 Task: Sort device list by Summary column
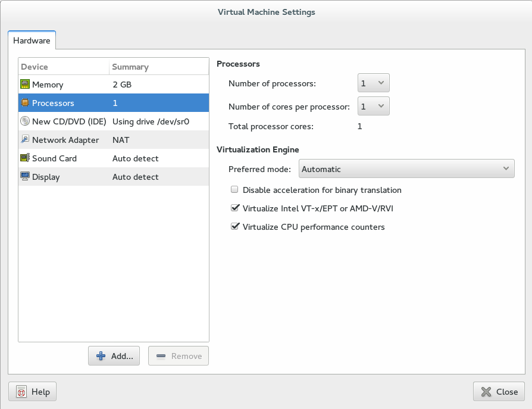158,67
